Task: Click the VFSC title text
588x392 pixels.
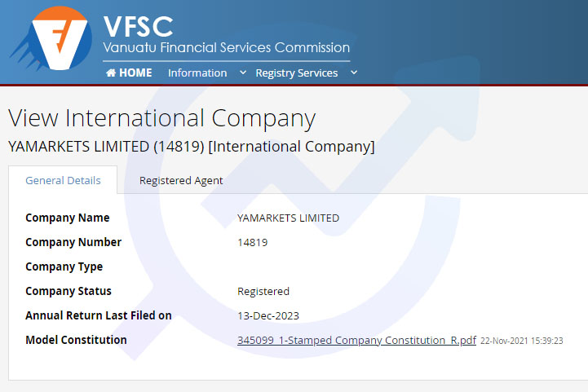Action: [138, 27]
